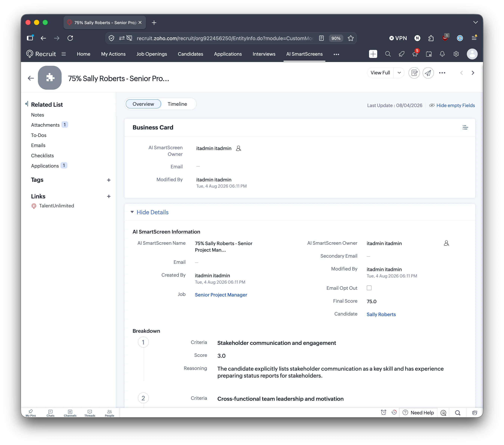Open calendar icon in header
The width and height of the screenshot is (504, 445).
tap(429, 54)
